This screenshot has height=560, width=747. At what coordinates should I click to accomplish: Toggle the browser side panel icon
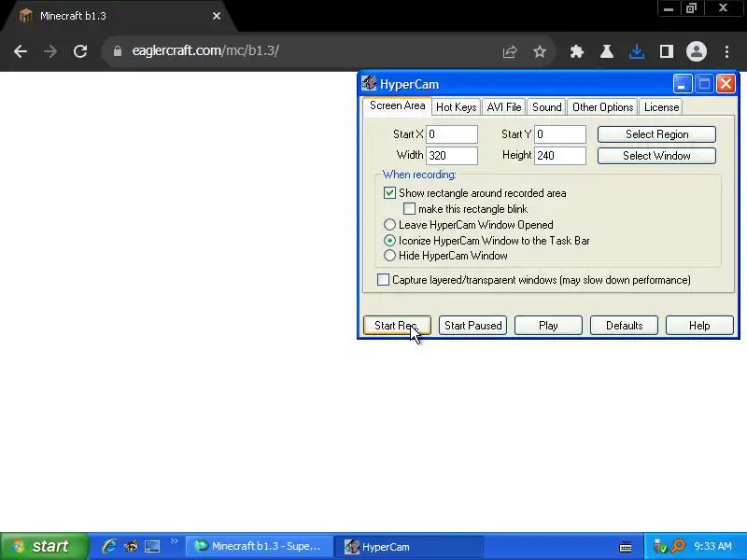pyautogui.click(x=667, y=51)
